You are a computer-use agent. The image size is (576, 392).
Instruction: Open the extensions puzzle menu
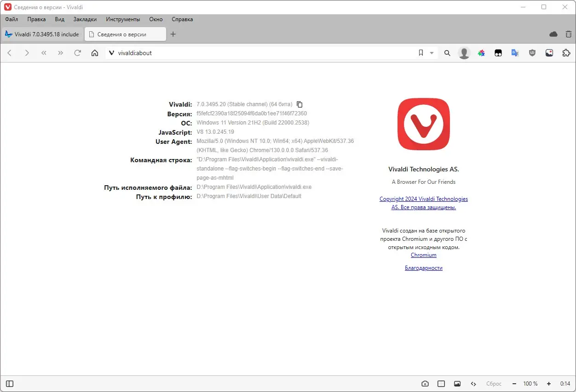click(566, 53)
